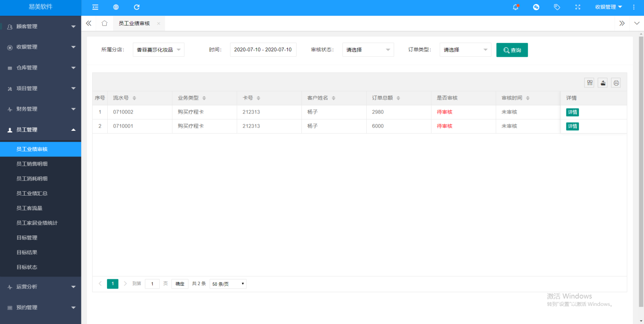Open 目标管理 in sidebar
Screen dimensions: 644x324
point(41,238)
